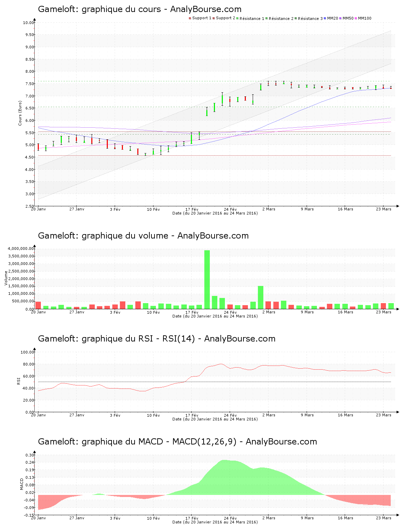The height and width of the screenshot is (532, 412).
Task: Click the 2.50 value on price axis
Action: (29, 206)
